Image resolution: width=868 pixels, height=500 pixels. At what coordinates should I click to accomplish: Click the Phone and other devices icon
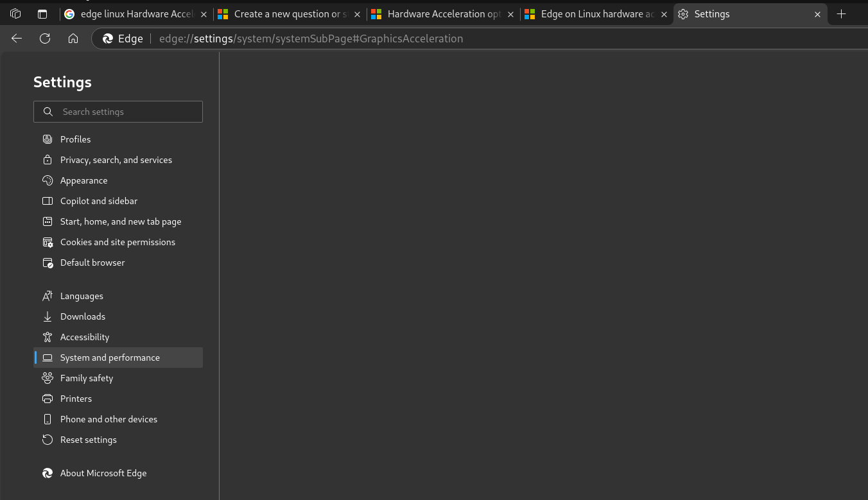(48, 419)
